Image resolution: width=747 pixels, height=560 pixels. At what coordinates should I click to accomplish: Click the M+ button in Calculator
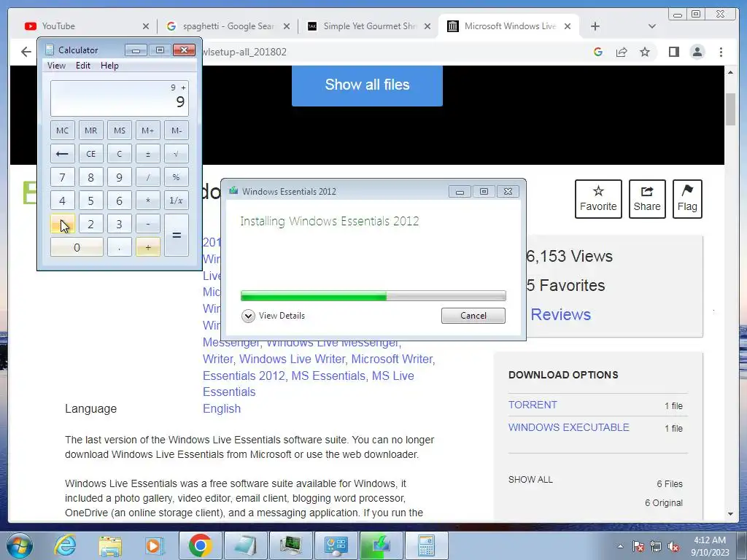tap(147, 131)
